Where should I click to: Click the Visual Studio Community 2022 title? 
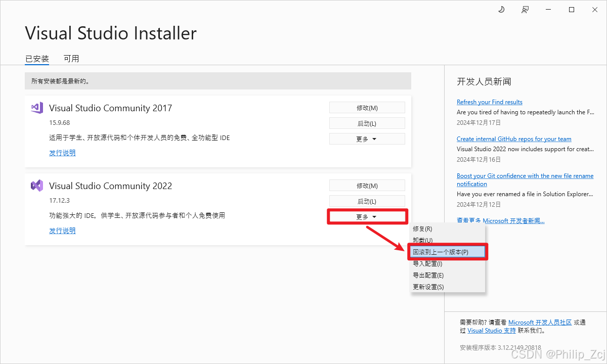(111, 186)
